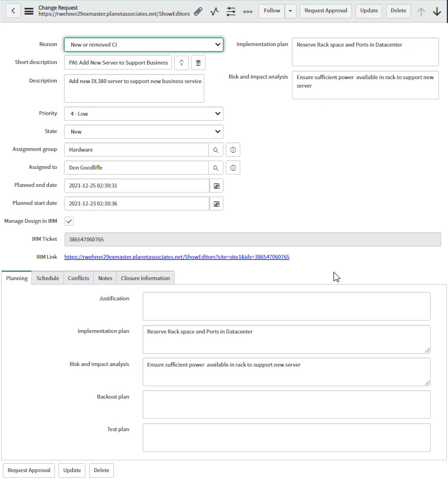Click the Justification text area

coord(286,307)
